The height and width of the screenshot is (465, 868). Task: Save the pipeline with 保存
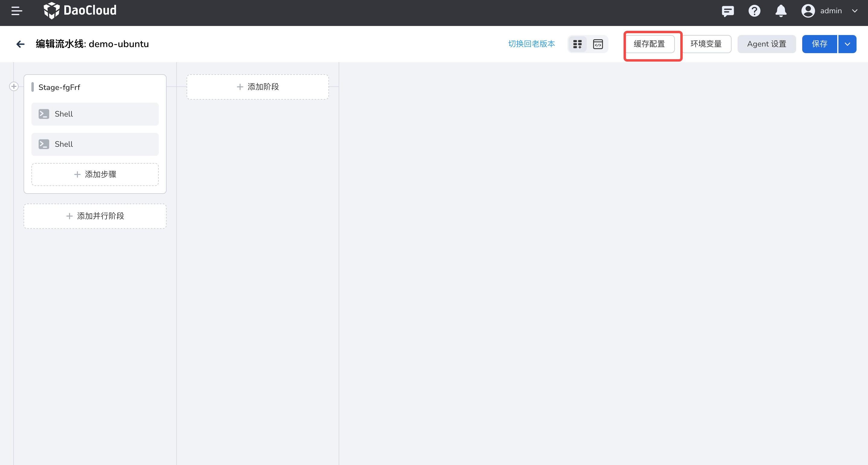[819, 44]
